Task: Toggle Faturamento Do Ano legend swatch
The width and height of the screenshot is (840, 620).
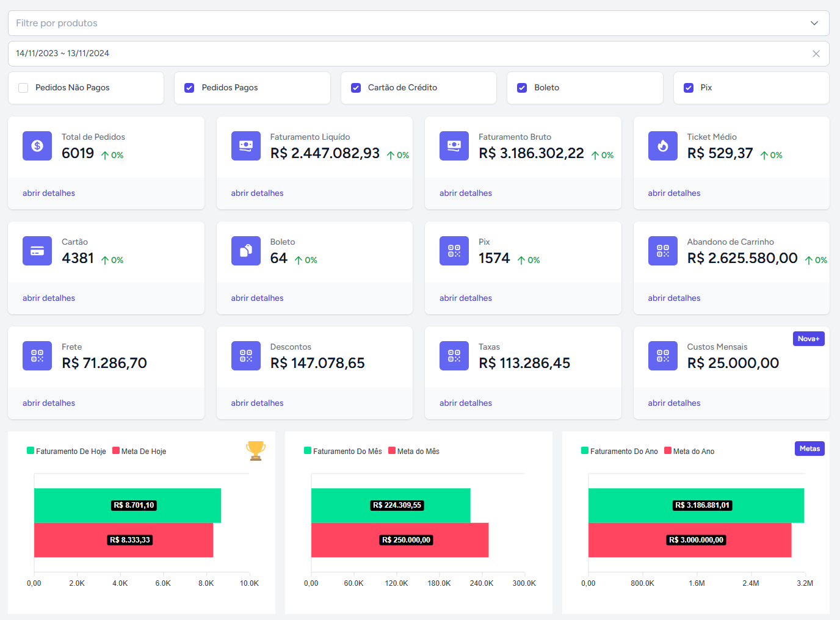Action: coord(585,451)
